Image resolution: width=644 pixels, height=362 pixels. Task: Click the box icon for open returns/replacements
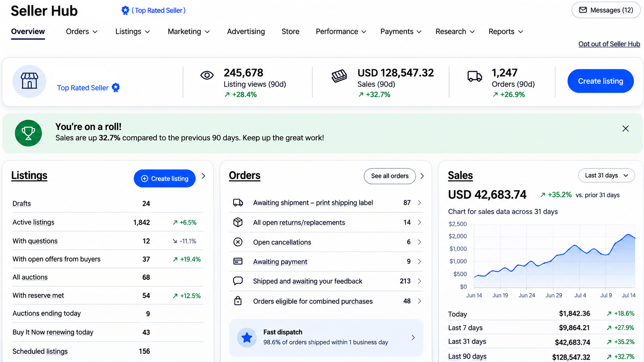click(238, 222)
